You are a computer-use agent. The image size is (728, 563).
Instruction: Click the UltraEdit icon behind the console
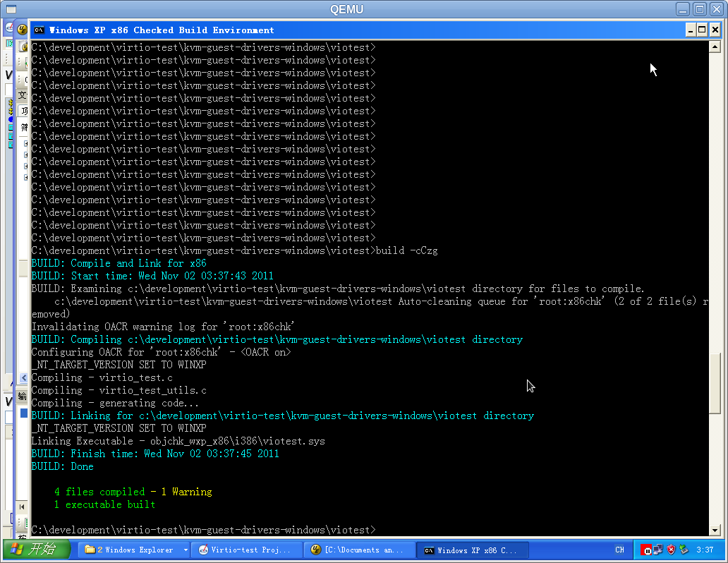[22, 30]
